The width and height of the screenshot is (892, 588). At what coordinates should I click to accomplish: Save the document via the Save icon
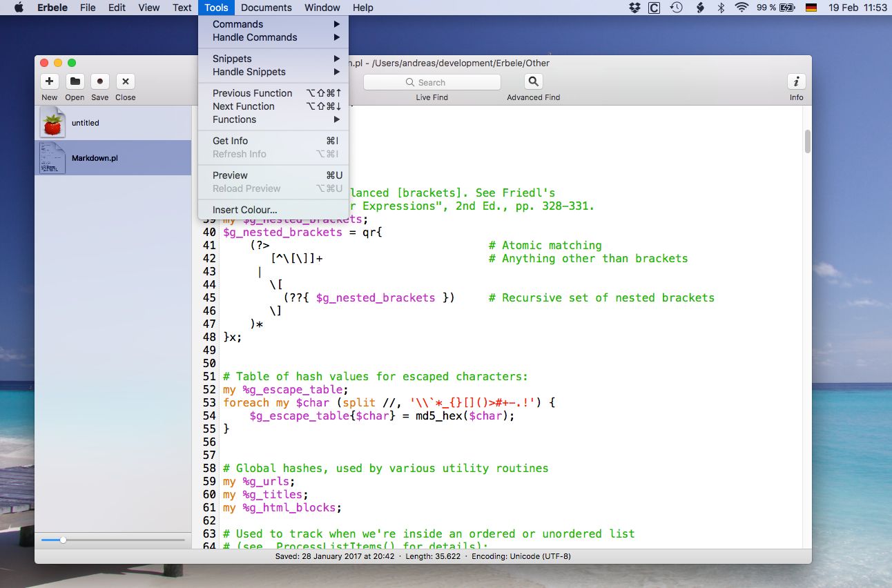99,81
